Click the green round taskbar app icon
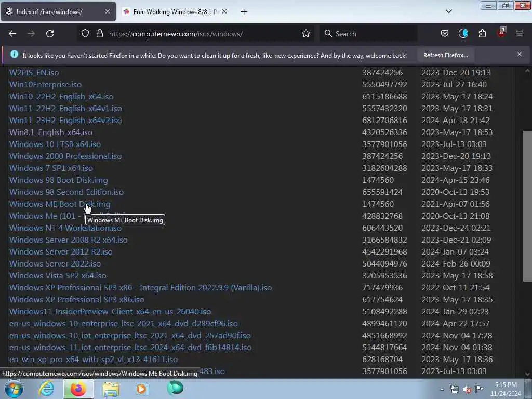The width and height of the screenshot is (532, 399). point(175,388)
